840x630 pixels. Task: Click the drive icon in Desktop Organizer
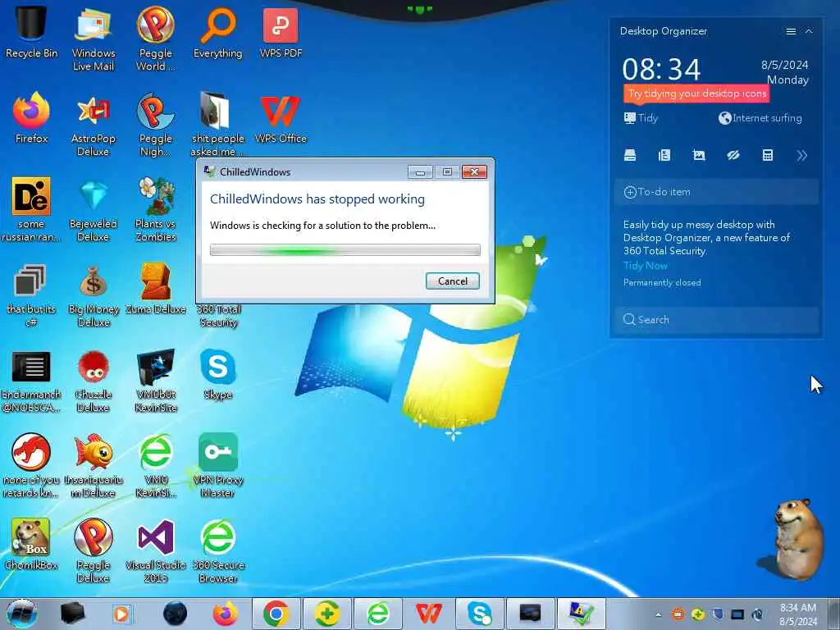[x=630, y=155]
